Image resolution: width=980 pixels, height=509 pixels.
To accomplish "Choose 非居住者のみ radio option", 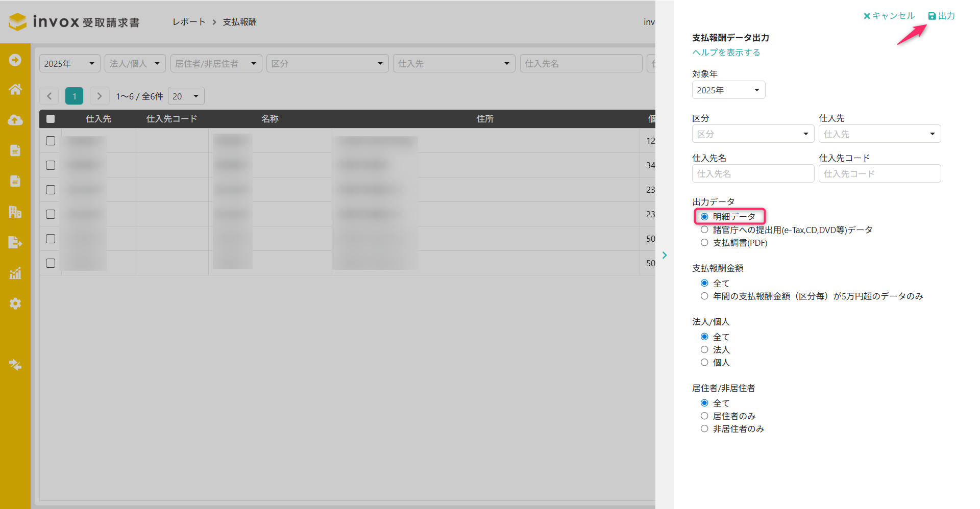I will coord(704,429).
